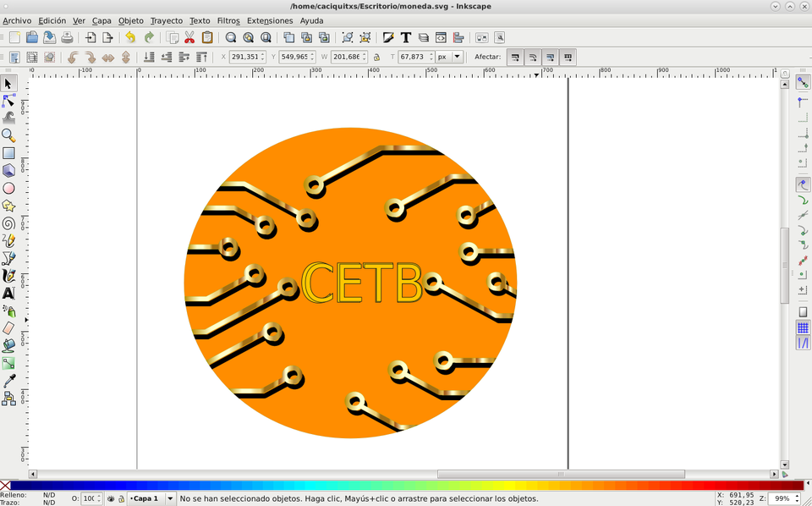This screenshot has width=812, height=506.
Task: Toggle snapping on snap bar
Action: 803,83
